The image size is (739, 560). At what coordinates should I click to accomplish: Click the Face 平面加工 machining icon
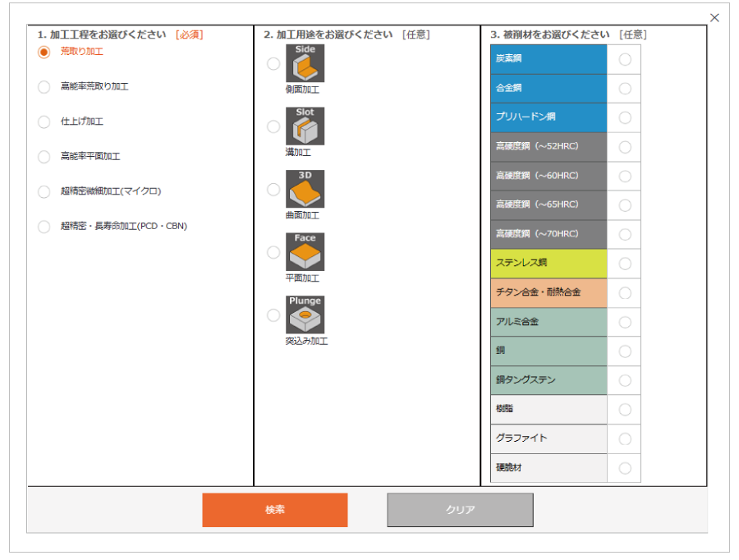[x=305, y=252]
